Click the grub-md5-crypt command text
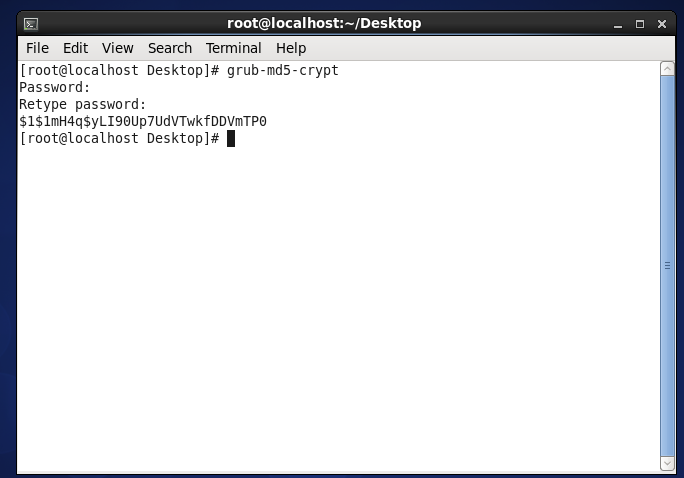This screenshot has height=478, width=684. pyautogui.click(x=283, y=70)
